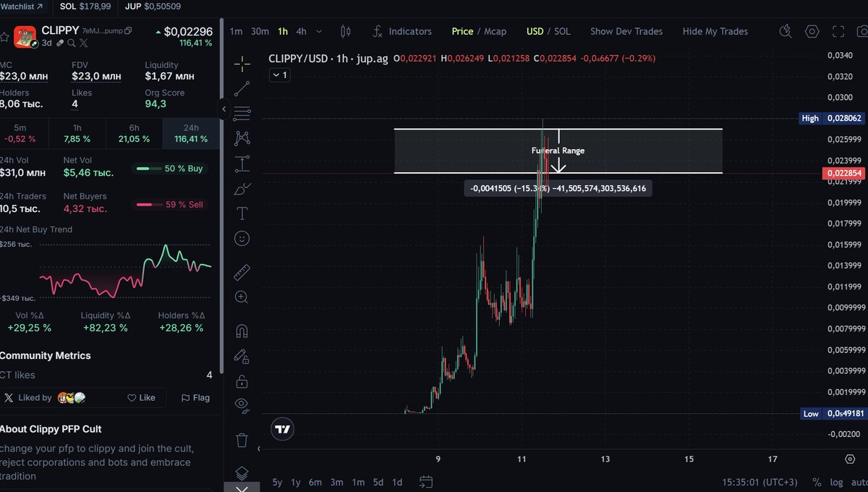Open the Watchlist link

click(x=21, y=7)
